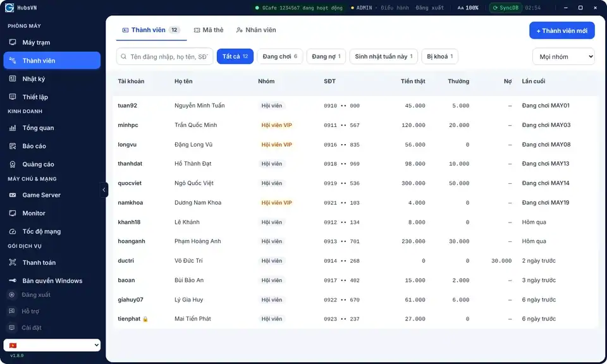Click the 30.000 debt value for ductri
607x364 pixels.
[x=501, y=261]
